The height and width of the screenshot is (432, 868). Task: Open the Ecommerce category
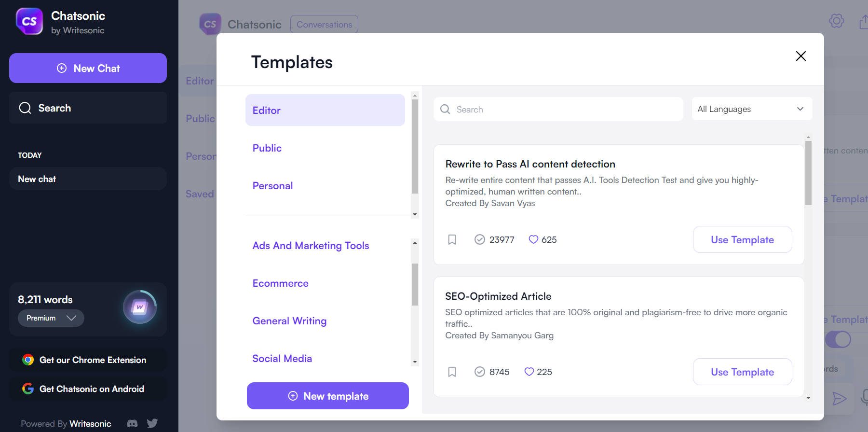click(x=280, y=283)
